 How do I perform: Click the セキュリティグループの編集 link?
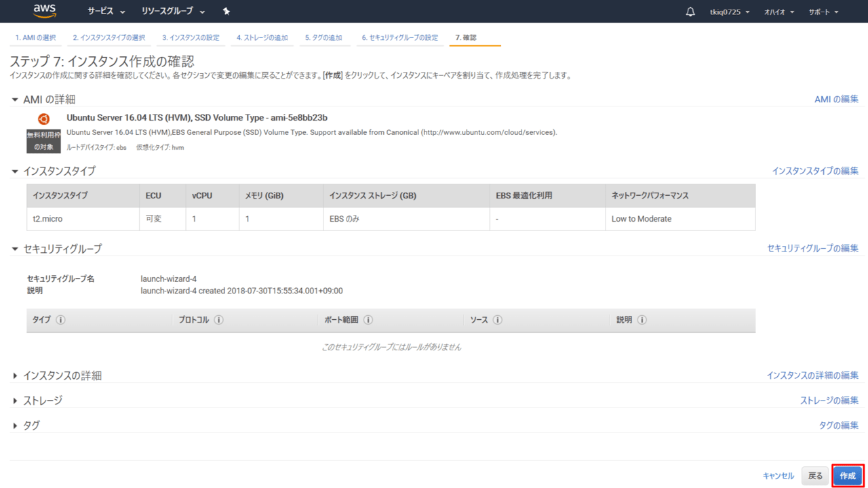tap(812, 248)
